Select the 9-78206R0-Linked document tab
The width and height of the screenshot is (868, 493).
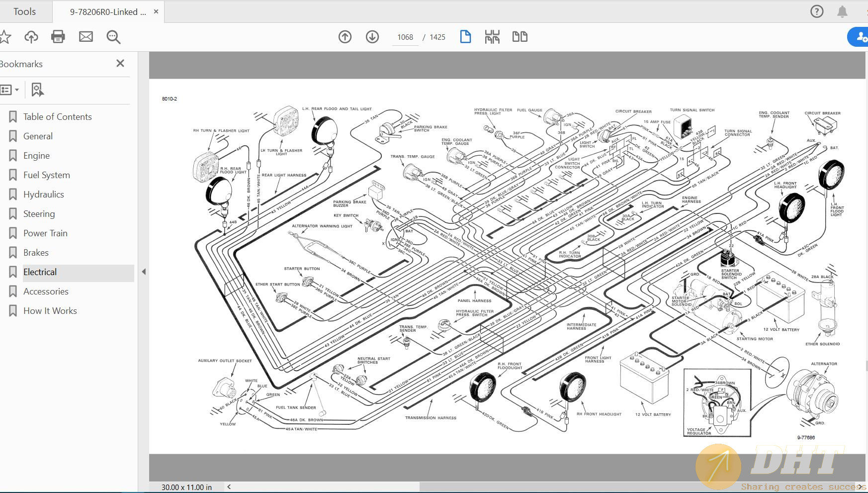tap(108, 12)
